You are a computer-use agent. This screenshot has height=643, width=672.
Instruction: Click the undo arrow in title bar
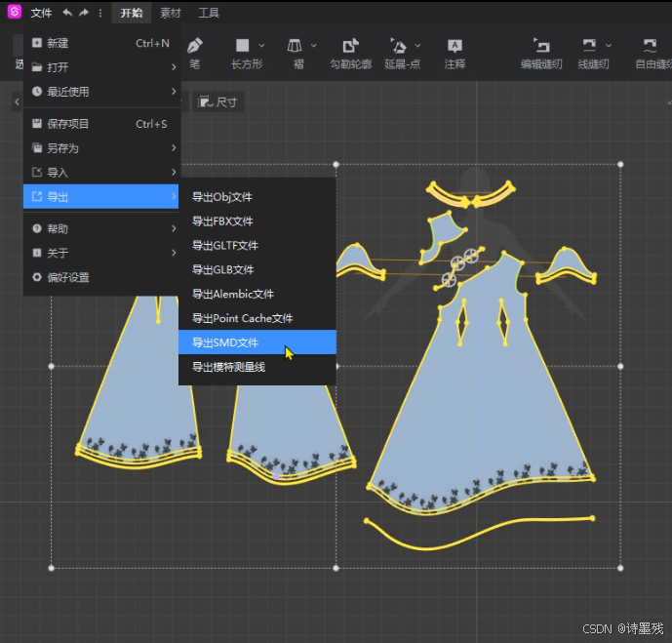coord(67,13)
